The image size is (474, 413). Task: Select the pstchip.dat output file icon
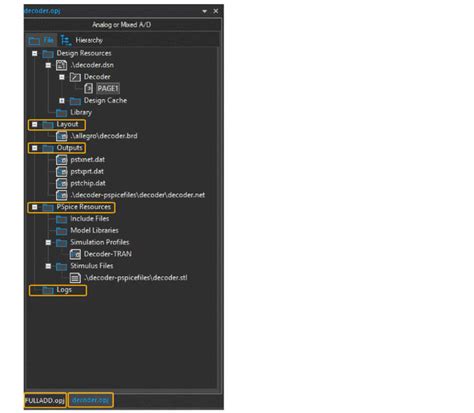point(61,183)
